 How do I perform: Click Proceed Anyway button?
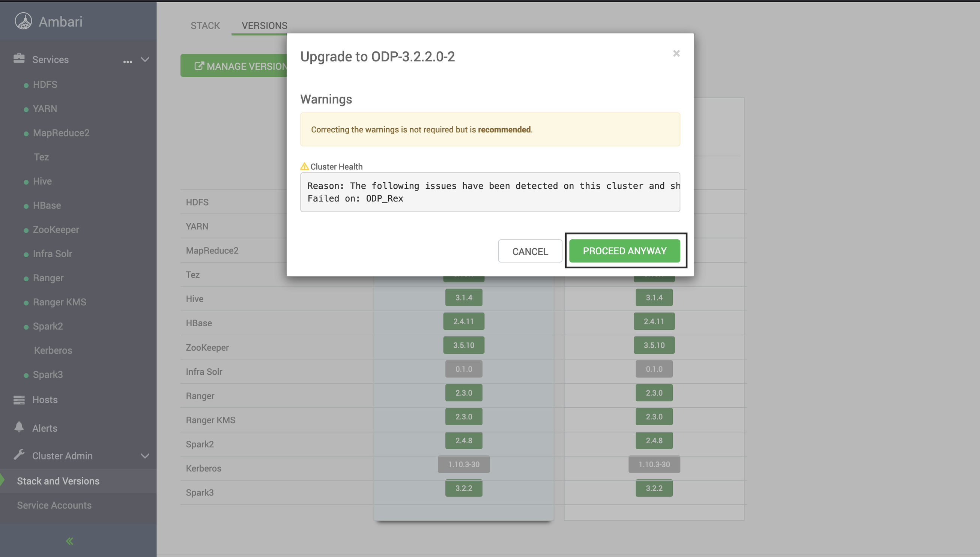pyautogui.click(x=624, y=251)
